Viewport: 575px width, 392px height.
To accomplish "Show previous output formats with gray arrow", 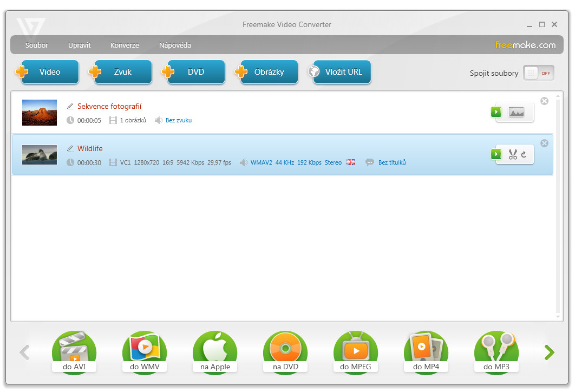I will [x=24, y=352].
